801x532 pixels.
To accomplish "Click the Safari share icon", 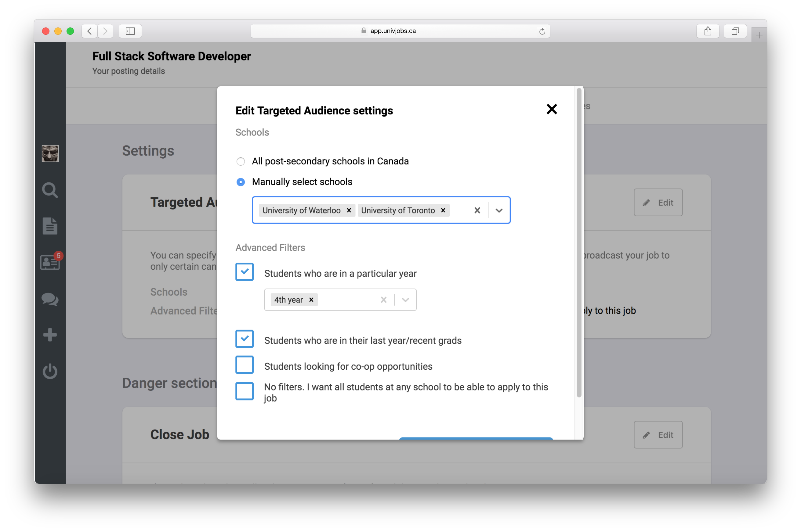I will tap(708, 31).
